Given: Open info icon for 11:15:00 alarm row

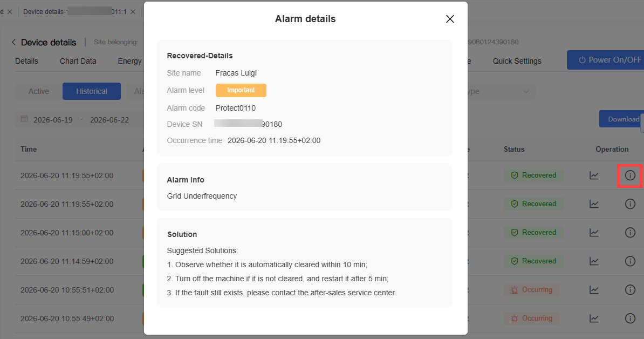Looking at the screenshot, I should point(630,233).
